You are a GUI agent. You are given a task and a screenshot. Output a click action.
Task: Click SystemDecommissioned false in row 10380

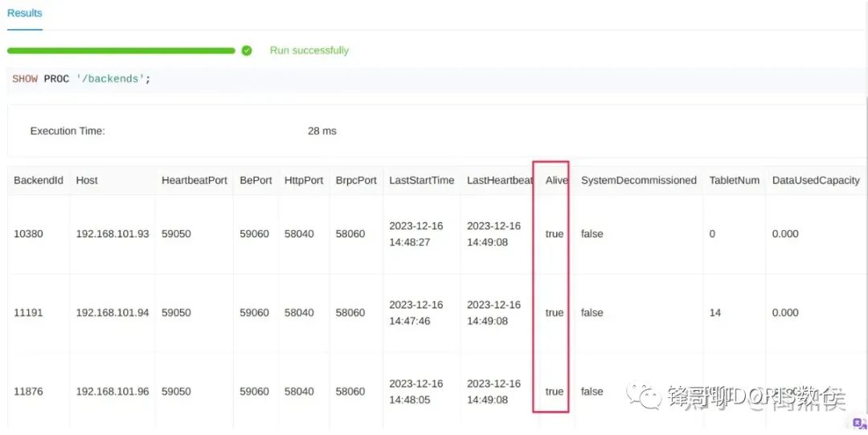(592, 234)
